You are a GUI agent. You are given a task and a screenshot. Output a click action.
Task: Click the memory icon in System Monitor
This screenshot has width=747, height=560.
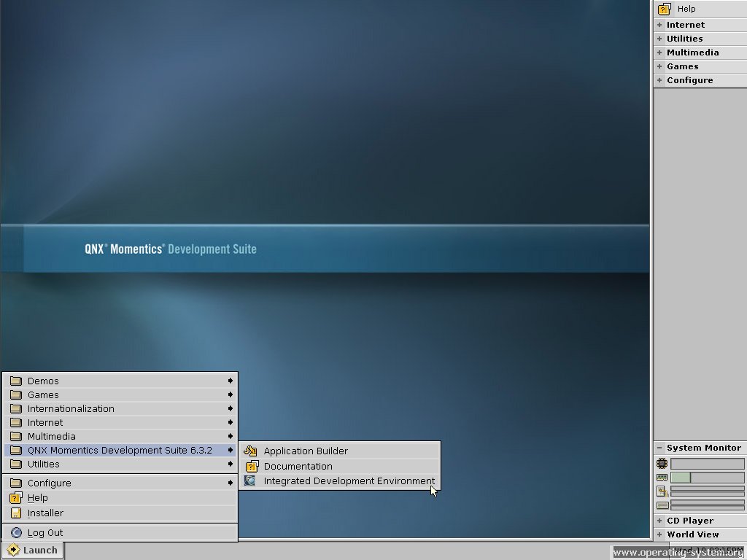click(x=662, y=477)
